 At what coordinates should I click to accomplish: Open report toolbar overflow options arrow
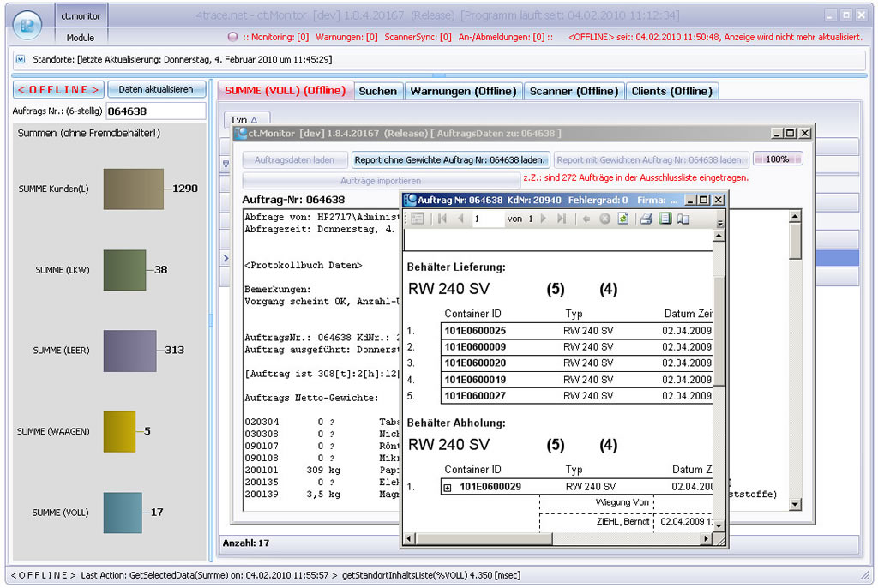pos(720,221)
